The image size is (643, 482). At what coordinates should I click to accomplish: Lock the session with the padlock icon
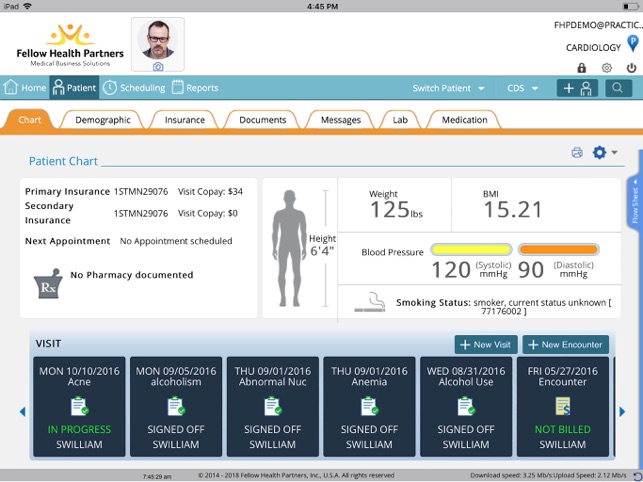coord(581,68)
